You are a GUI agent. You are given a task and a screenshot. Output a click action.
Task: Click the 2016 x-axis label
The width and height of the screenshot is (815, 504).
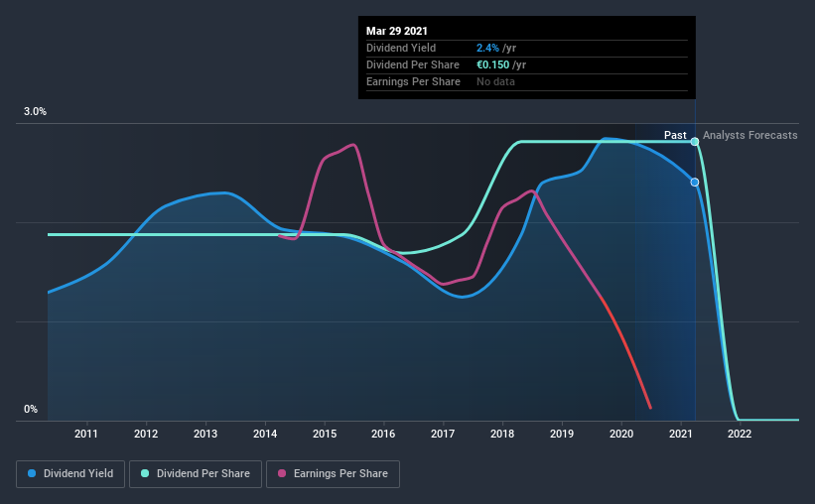coord(383,434)
